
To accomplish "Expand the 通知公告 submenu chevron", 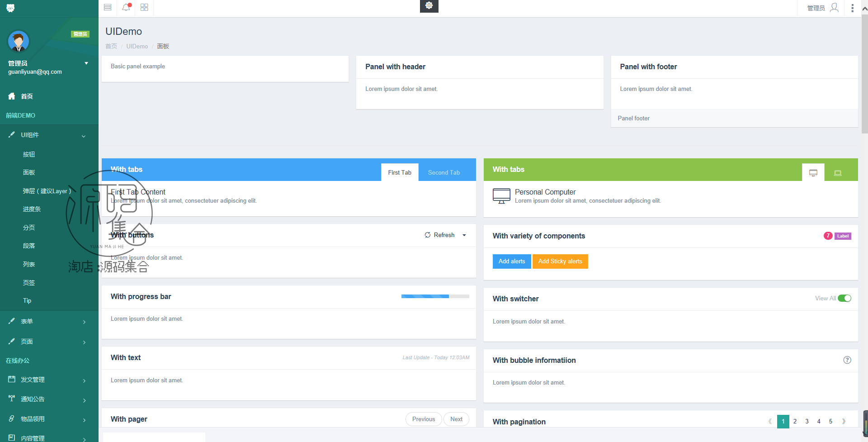I will tap(85, 400).
